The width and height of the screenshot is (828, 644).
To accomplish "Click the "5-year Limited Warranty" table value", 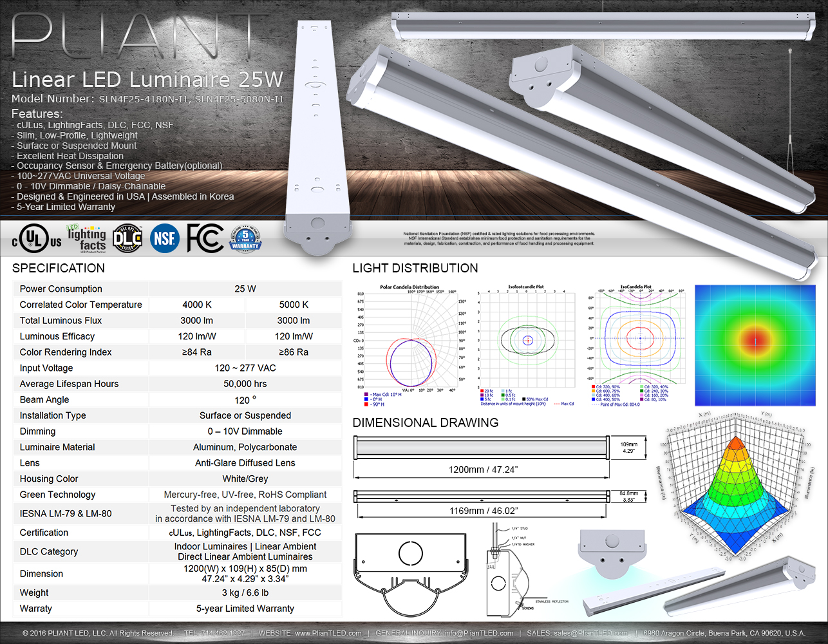I will (x=245, y=609).
